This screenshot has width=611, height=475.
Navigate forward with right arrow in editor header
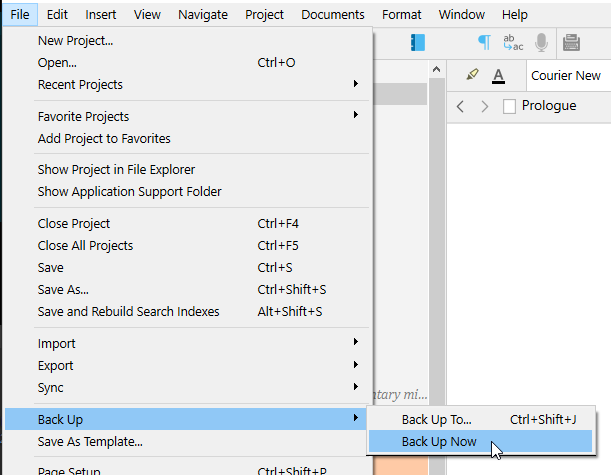tap(485, 106)
